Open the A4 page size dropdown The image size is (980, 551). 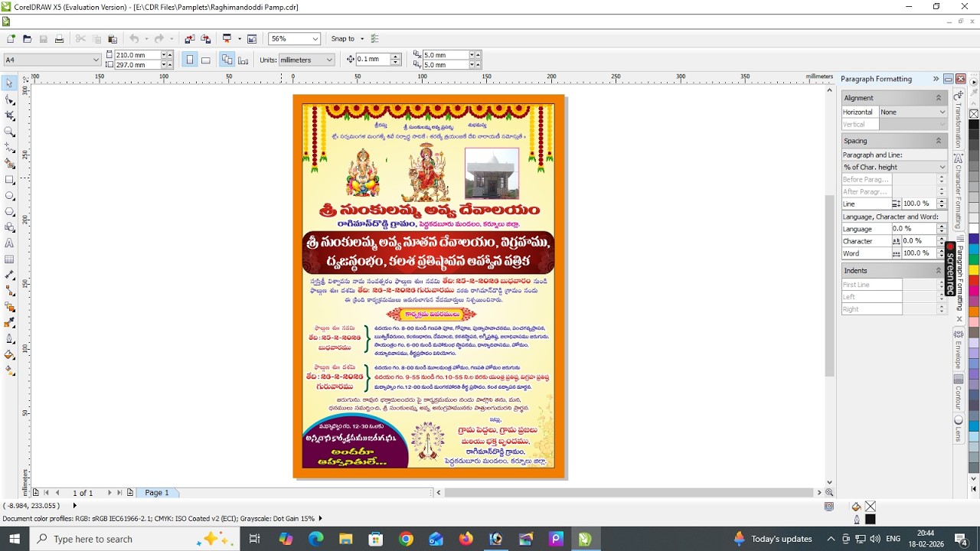click(x=96, y=60)
